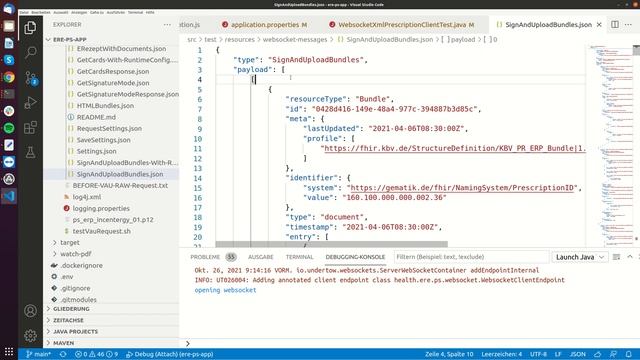Open logging.properties in explorer

(x=101, y=208)
